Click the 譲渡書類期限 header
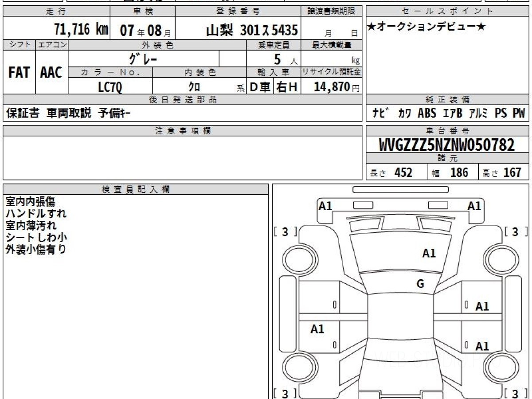 (332, 12)
